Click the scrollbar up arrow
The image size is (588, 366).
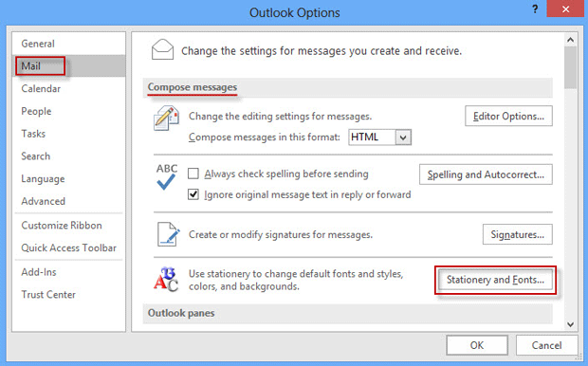click(570, 40)
